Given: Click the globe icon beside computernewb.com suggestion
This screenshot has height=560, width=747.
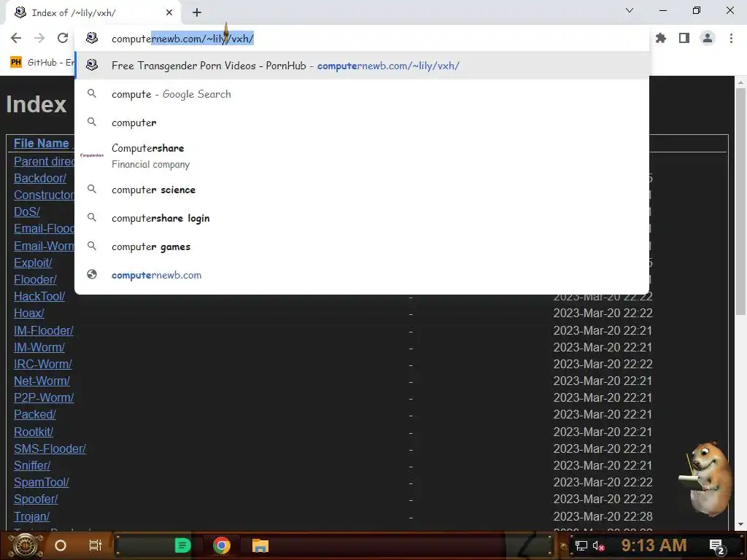Looking at the screenshot, I should (92, 274).
